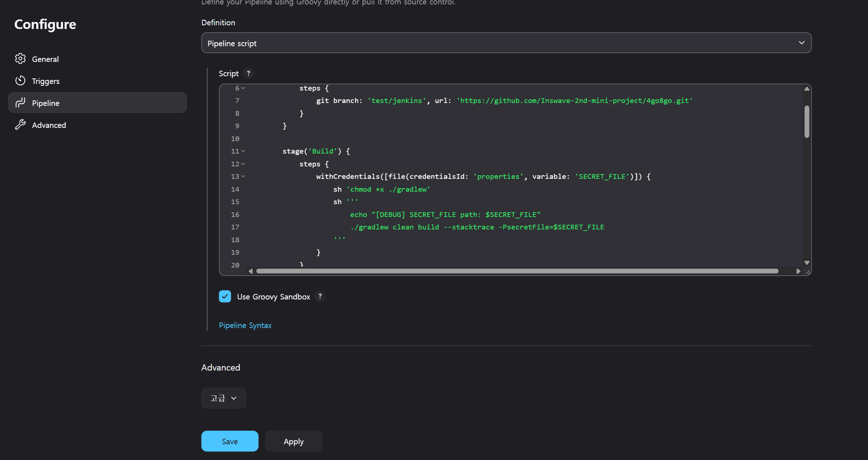Click the editor scroll-right arrow
This screenshot has width=868, height=460.
click(x=798, y=271)
